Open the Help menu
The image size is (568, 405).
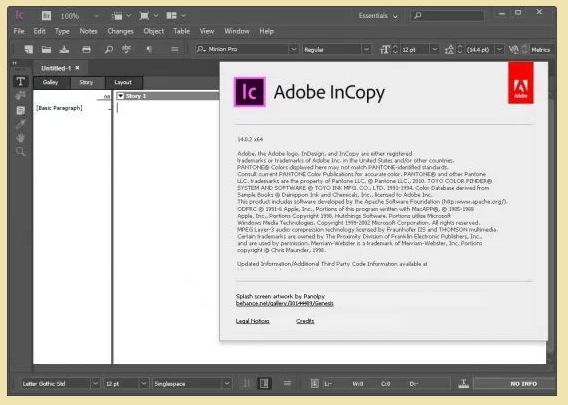coord(266,32)
